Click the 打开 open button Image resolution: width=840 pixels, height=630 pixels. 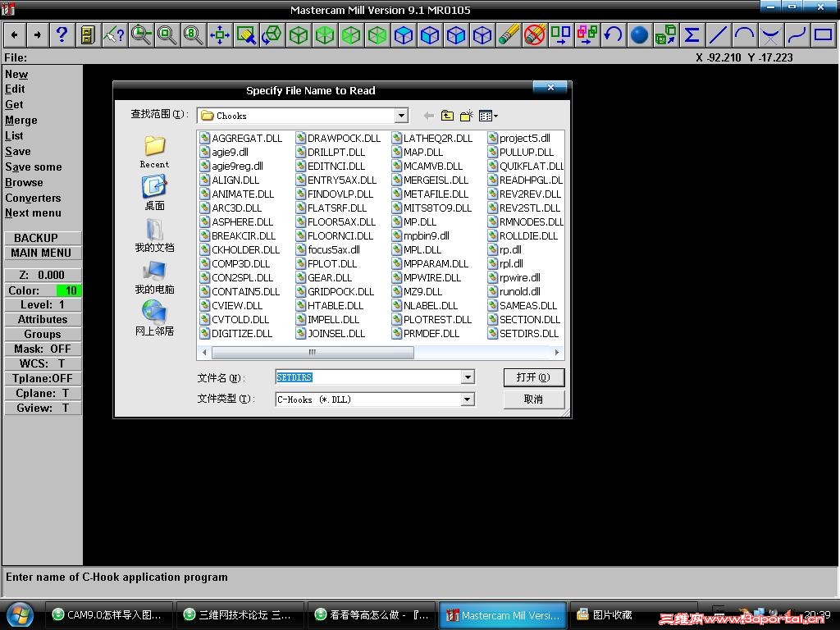point(533,377)
